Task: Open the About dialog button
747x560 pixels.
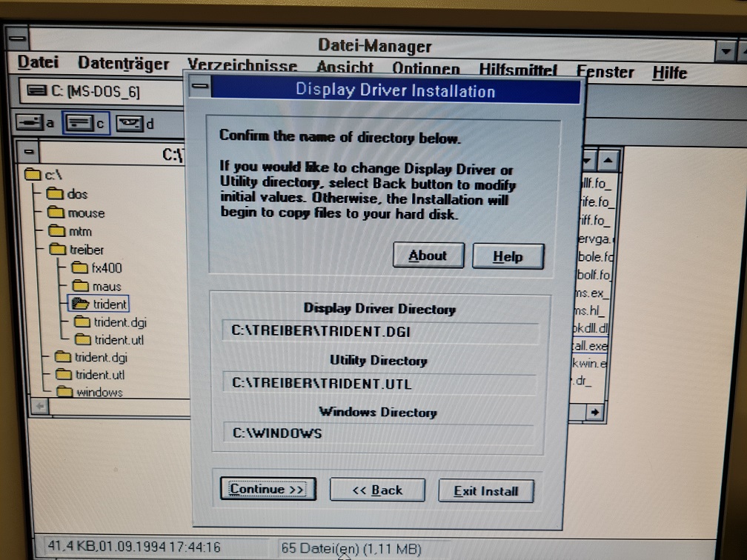Action: pos(428,256)
